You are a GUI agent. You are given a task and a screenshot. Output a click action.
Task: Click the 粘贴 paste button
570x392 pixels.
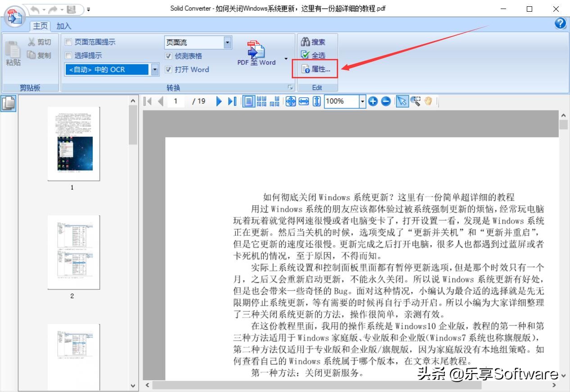pos(13,53)
